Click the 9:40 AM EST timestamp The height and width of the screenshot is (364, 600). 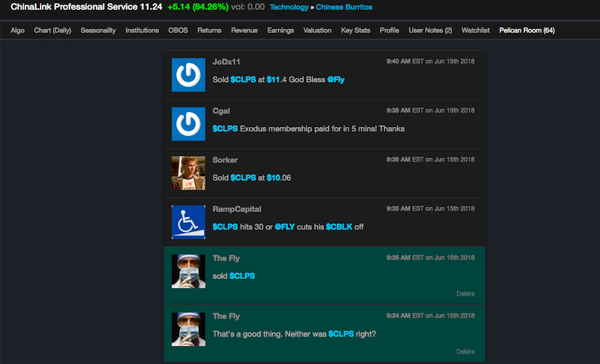coord(430,61)
